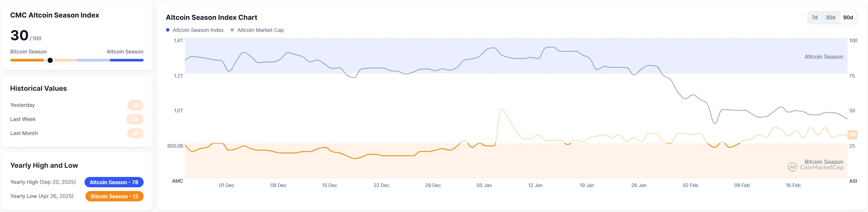
Task: Switch chart range to 30d
Action: point(830,18)
